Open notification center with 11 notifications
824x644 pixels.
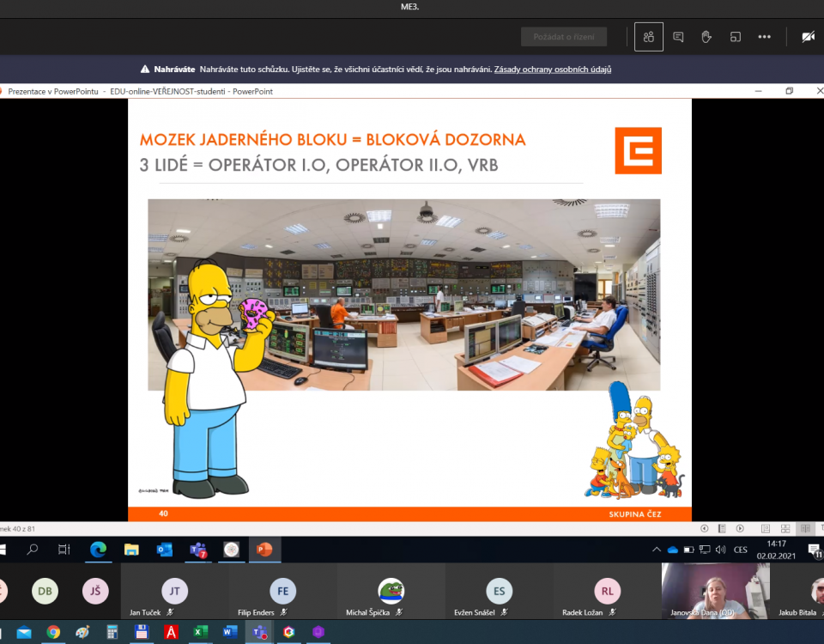point(815,550)
